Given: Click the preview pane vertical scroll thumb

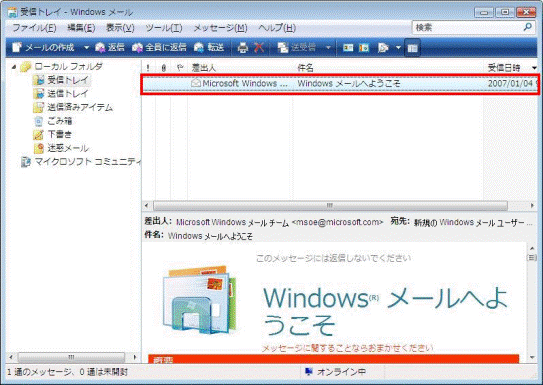Looking at the screenshot, I should click(x=532, y=258).
